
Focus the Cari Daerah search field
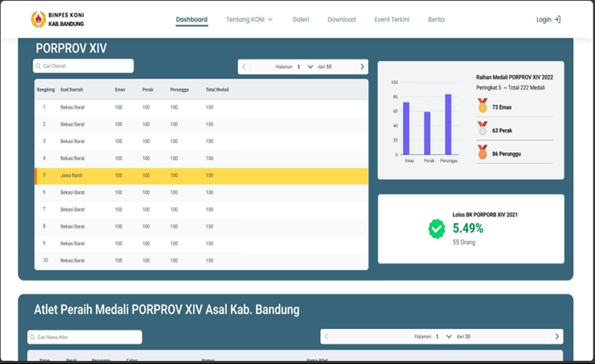point(83,66)
